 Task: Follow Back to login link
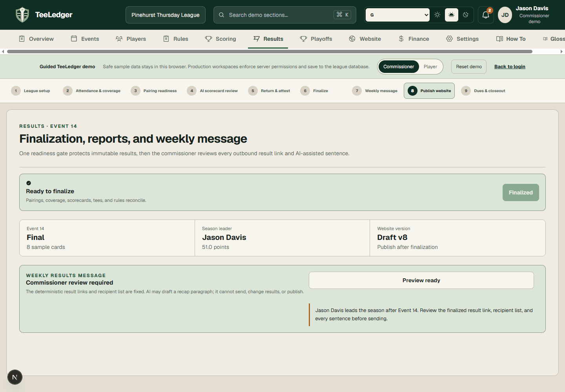510,67
